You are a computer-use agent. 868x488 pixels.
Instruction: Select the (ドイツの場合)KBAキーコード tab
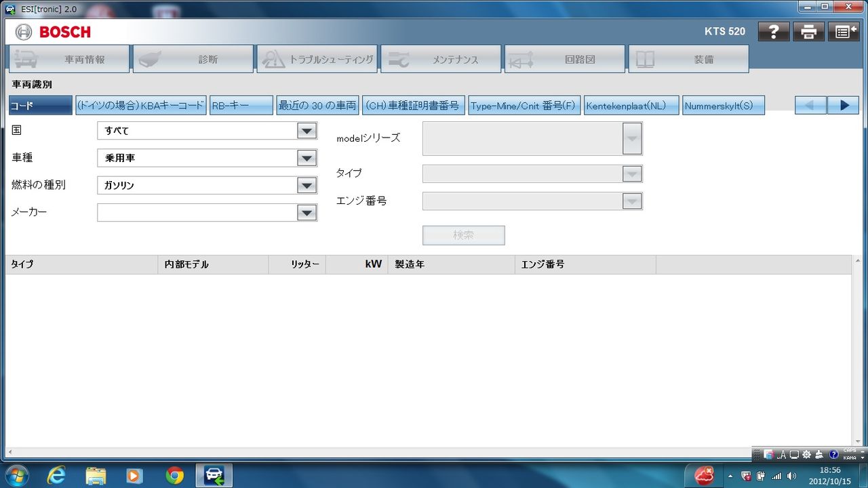tap(140, 105)
